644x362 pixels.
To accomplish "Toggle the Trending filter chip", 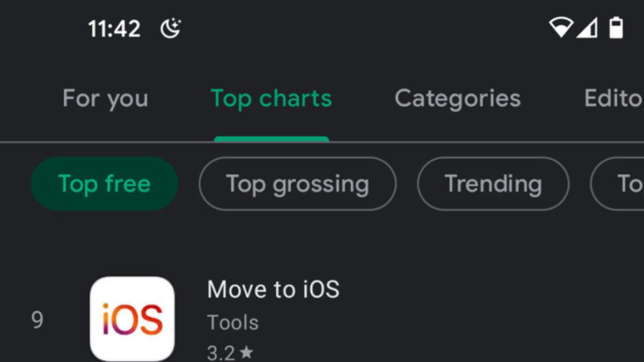I will pyautogui.click(x=493, y=184).
